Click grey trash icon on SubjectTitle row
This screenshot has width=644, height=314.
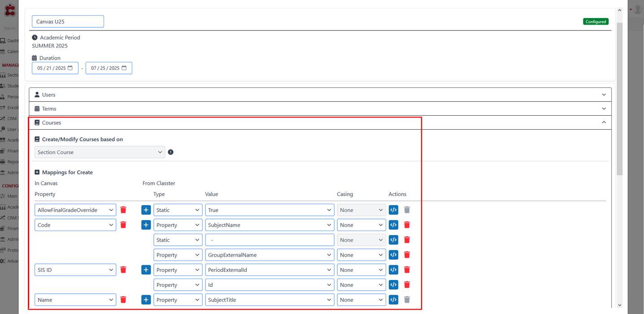point(407,300)
